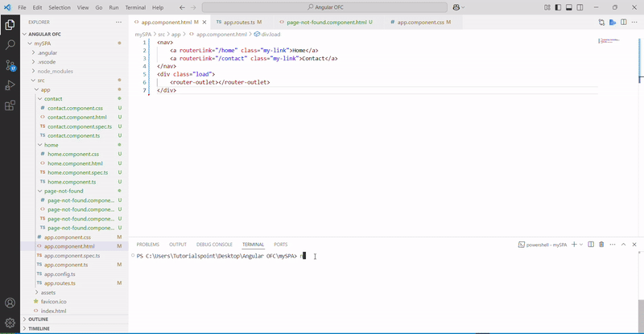Image resolution: width=644 pixels, height=334 pixels.
Task: Open the Copilot chat icon in title bar
Action: 456,7
